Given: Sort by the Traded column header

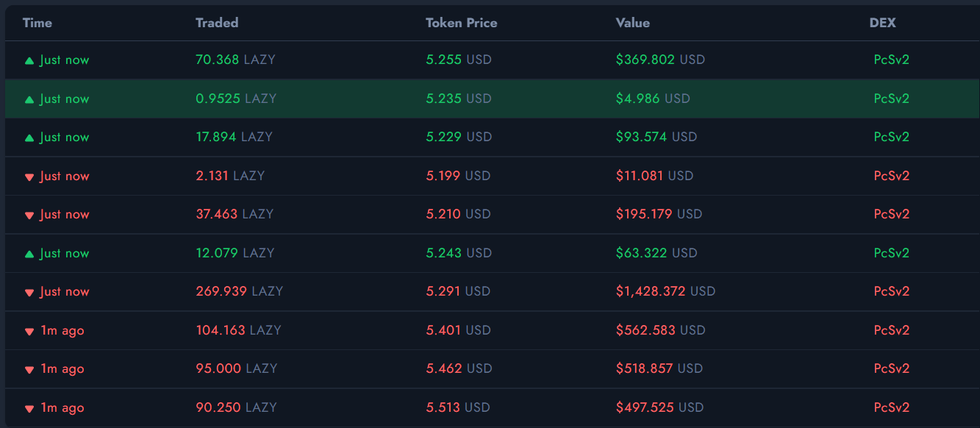Looking at the screenshot, I should click(217, 23).
